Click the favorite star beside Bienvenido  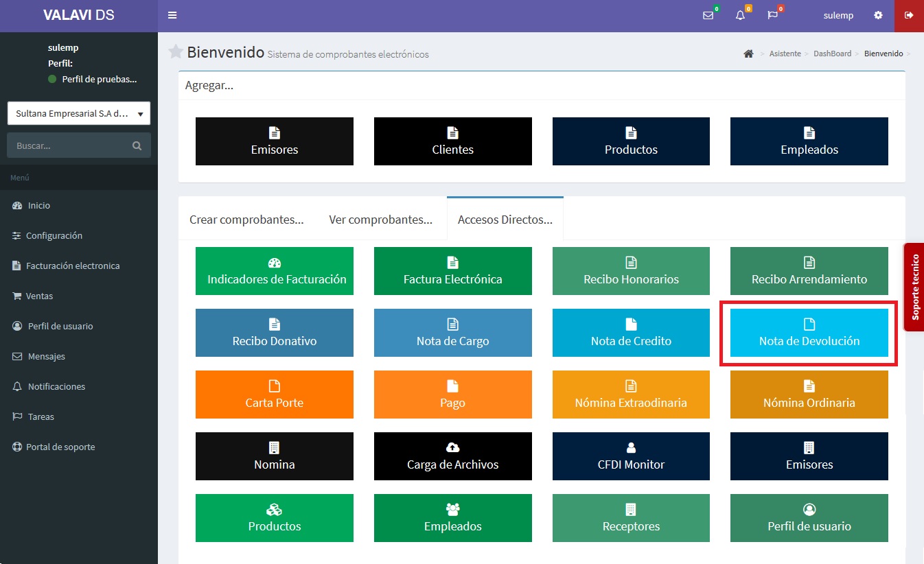tap(176, 52)
